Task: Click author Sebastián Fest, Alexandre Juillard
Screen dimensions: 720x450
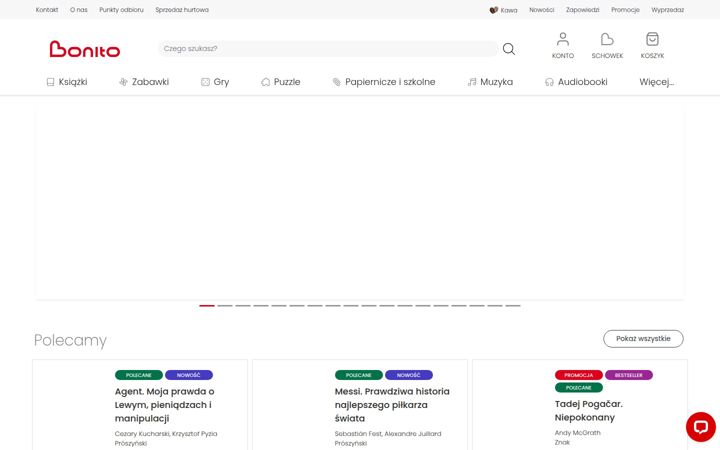Action: click(x=388, y=433)
